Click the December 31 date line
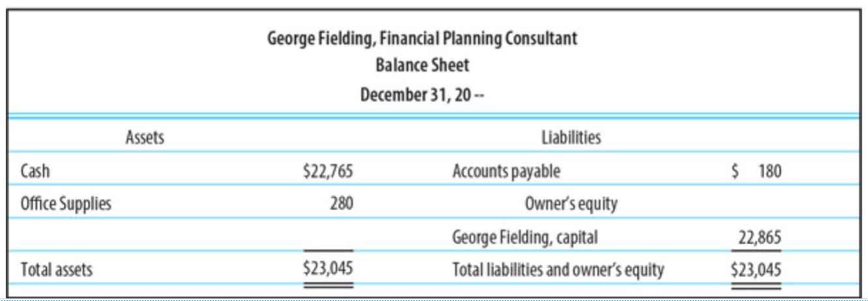This screenshot has height=301, width=868. (422, 93)
